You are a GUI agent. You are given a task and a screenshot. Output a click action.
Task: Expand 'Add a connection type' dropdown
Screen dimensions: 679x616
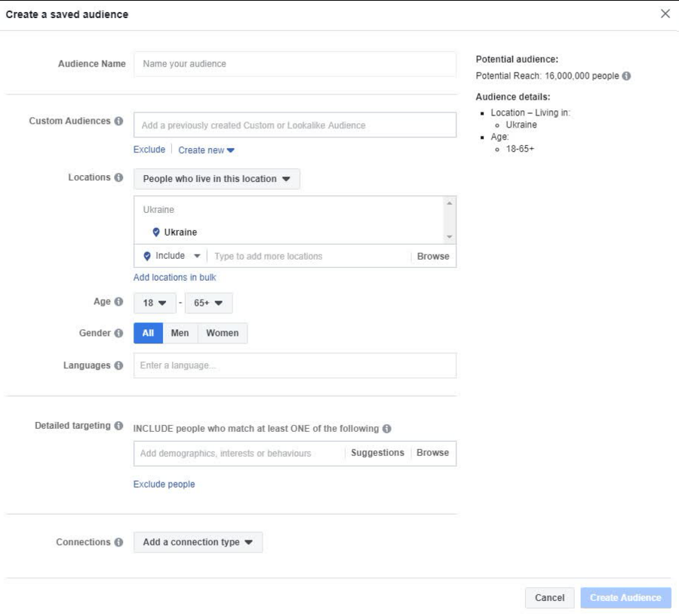[198, 542]
